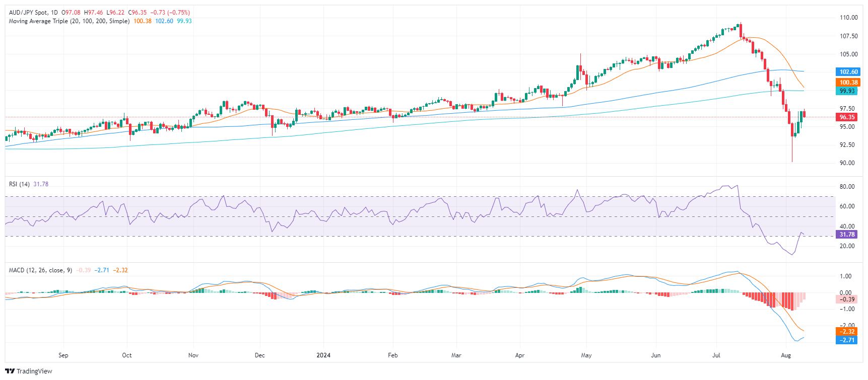The image size is (868, 380).
Task: Click the 92.50 price axis label
Action: [847, 145]
